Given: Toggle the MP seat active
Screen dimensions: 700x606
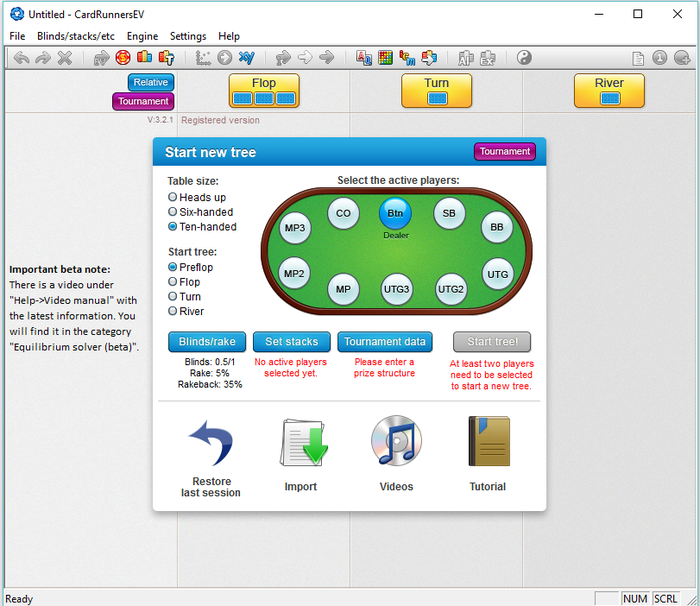Looking at the screenshot, I should pyautogui.click(x=343, y=289).
